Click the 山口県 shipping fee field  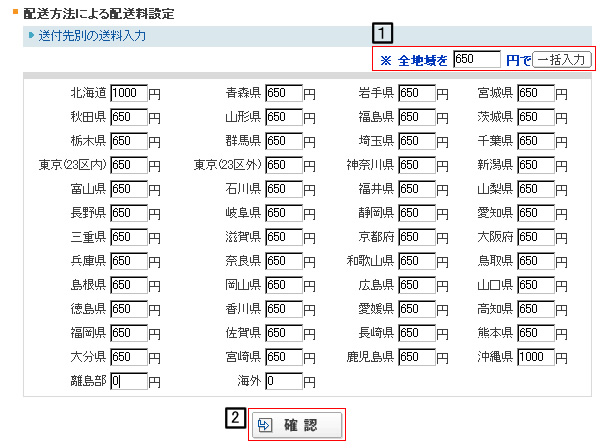point(536,285)
